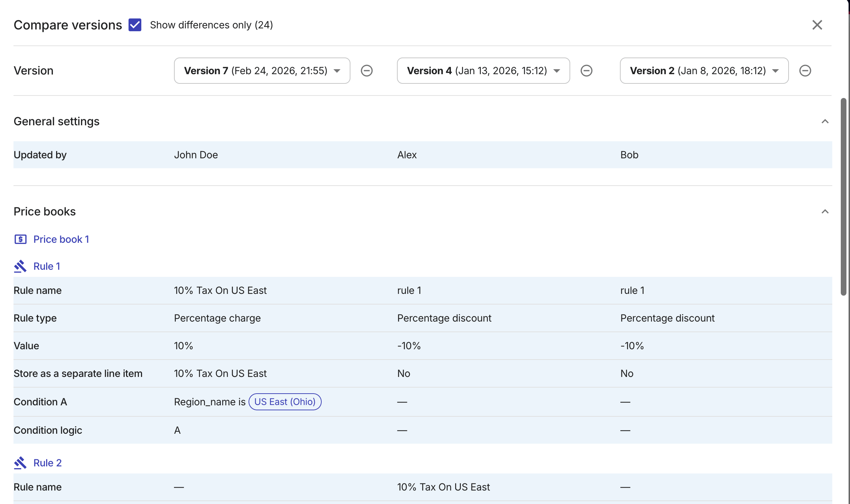The width and height of the screenshot is (850, 504).
Task: Open the Price book 1 link
Action: [61, 239]
